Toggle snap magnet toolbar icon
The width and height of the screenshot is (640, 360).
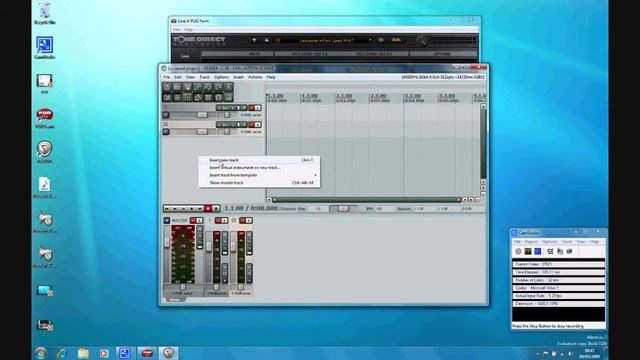pos(218,97)
